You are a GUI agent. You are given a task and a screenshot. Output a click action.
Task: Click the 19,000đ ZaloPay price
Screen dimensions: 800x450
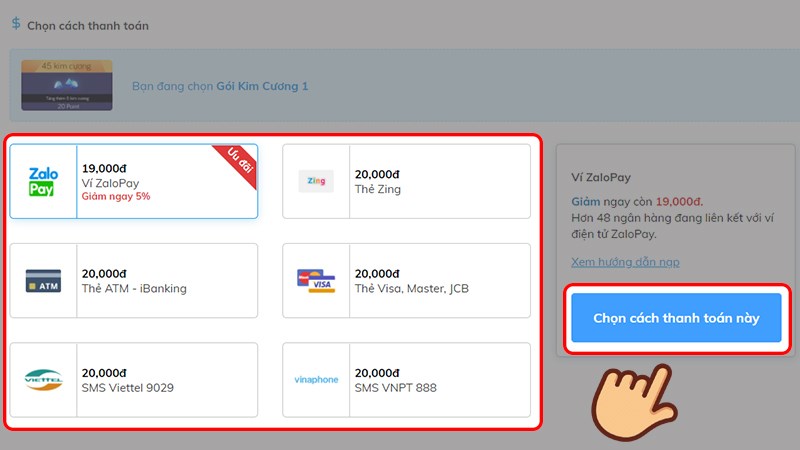[104, 168]
